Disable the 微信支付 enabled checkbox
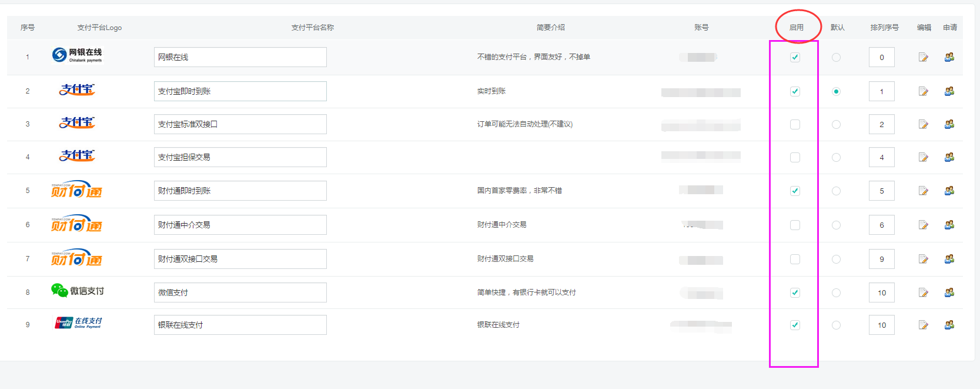Image resolution: width=980 pixels, height=389 pixels. [x=795, y=292]
